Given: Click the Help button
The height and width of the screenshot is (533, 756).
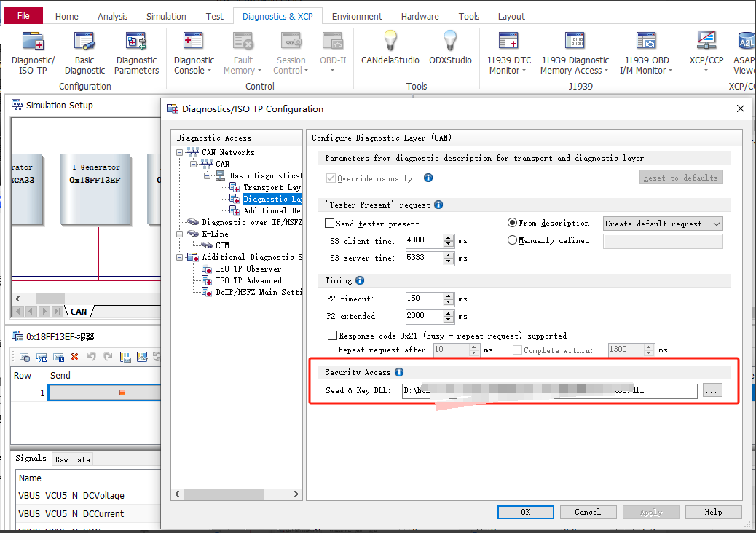Looking at the screenshot, I should click(x=713, y=512).
